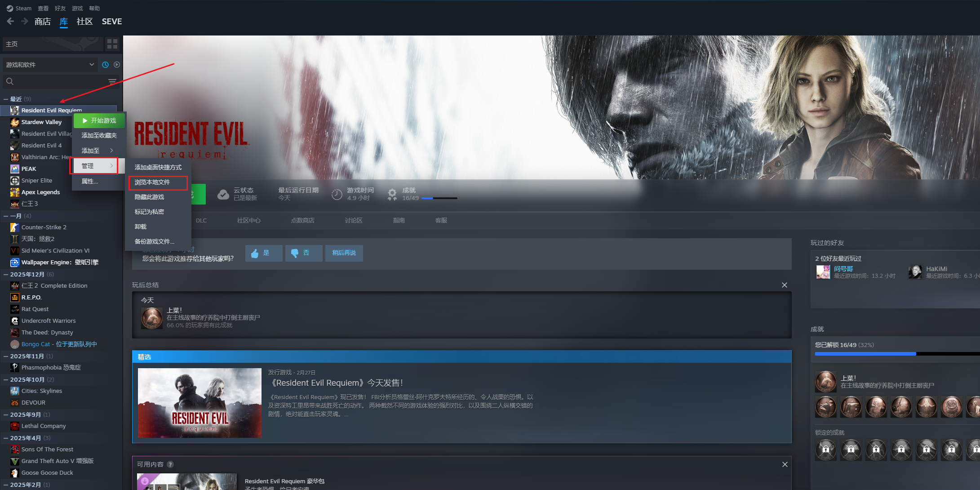Viewport: 980px width, 490px height.
Task: Click the grid view icon beside 主页
Action: 112,44
